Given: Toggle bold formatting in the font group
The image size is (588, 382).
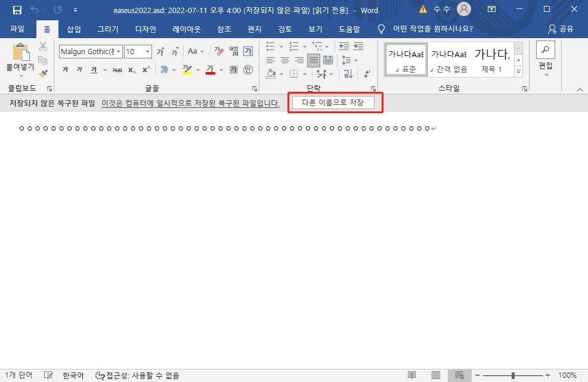Looking at the screenshot, I should (x=65, y=69).
